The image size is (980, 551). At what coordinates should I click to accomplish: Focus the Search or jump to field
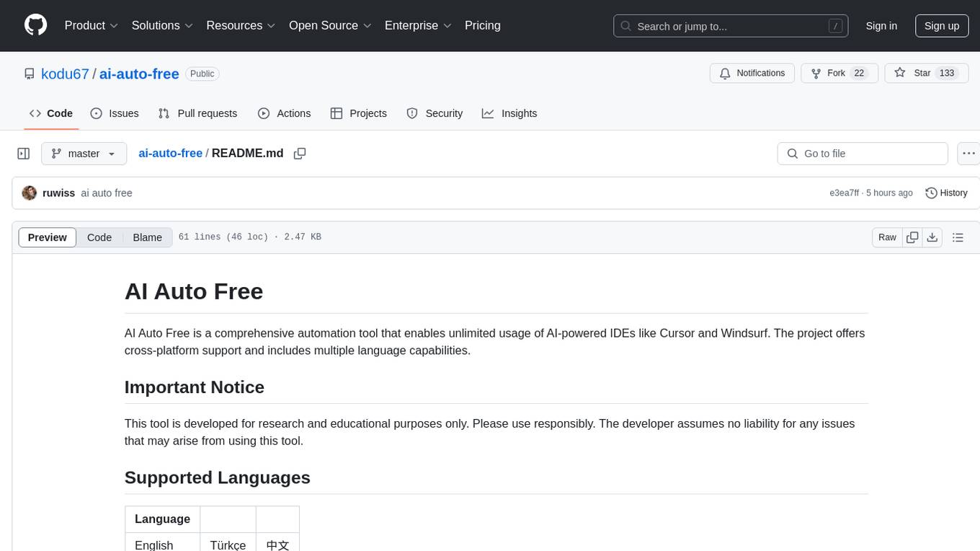(x=730, y=26)
